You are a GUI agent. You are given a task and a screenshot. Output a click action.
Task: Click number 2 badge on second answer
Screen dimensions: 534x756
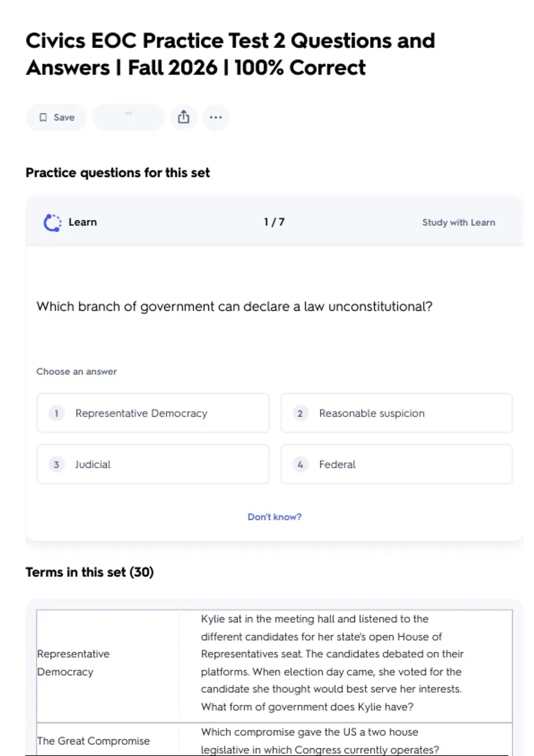tap(300, 414)
